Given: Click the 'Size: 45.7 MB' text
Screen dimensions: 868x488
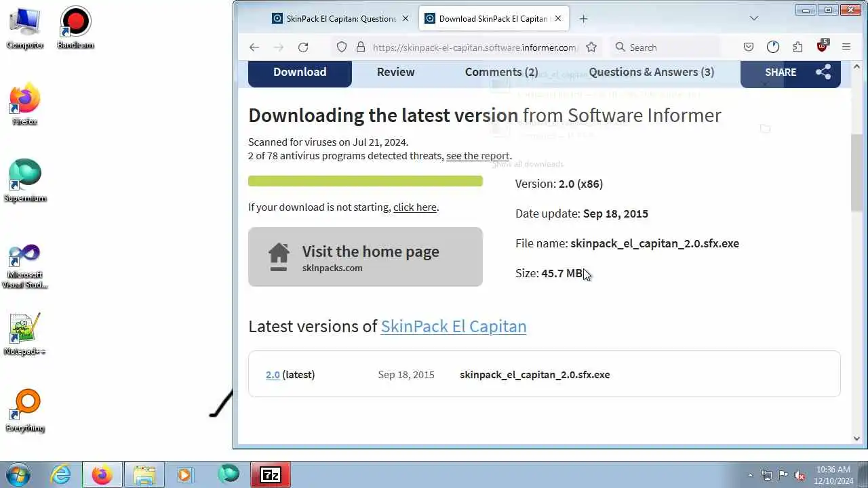Looking at the screenshot, I should click(x=549, y=273).
